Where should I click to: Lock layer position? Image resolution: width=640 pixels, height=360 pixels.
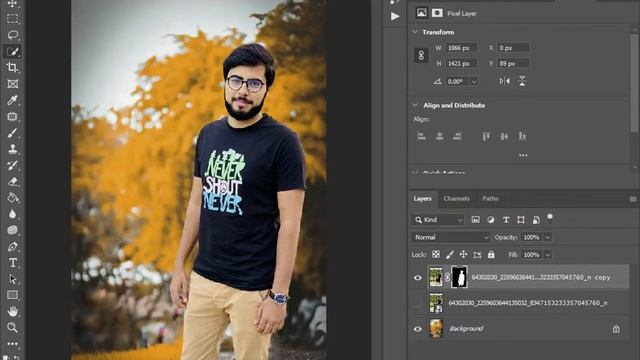coord(463,255)
